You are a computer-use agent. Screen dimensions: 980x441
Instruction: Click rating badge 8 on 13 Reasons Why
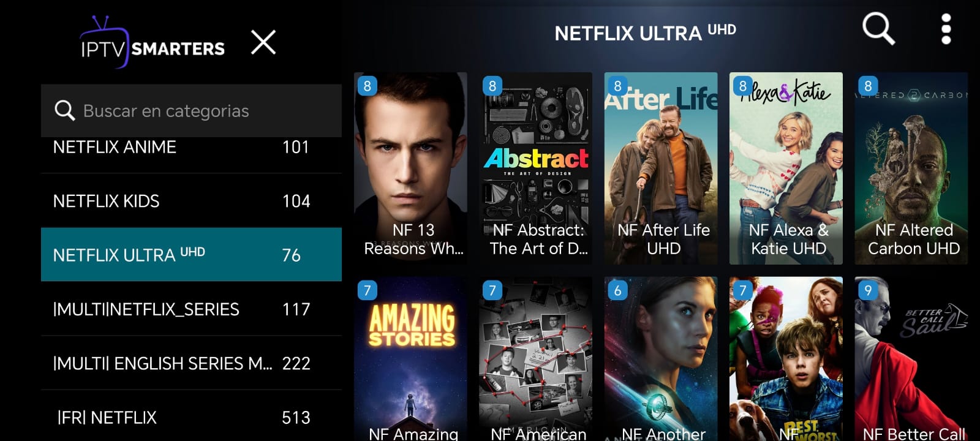[x=367, y=86]
